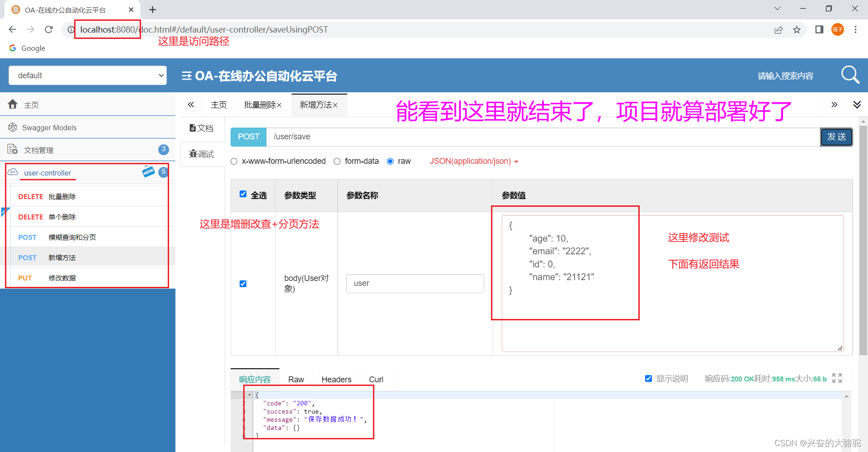Click the » icon to show hidden tabs
Screen dimensions: 868x452
point(834,105)
